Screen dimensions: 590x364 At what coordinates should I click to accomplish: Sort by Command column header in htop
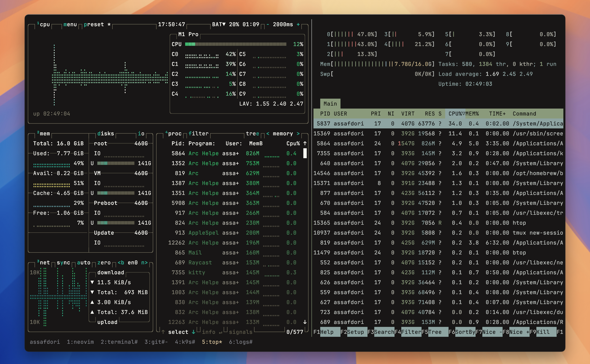pyautogui.click(x=524, y=114)
